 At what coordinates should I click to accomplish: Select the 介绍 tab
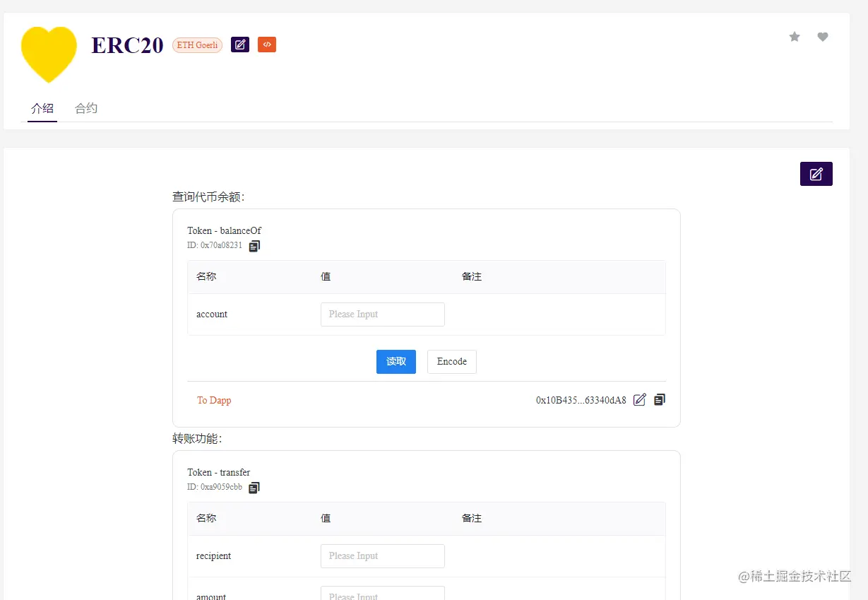pos(42,108)
